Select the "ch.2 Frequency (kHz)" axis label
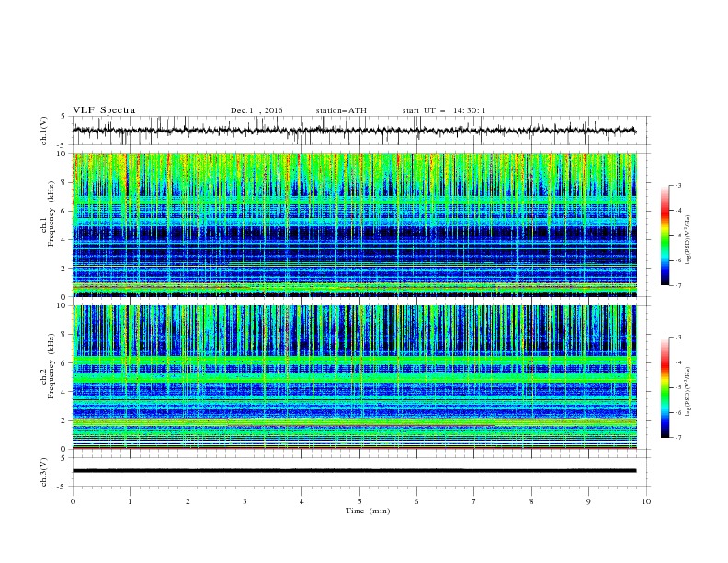The image size is (728, 563). point(48,365)
